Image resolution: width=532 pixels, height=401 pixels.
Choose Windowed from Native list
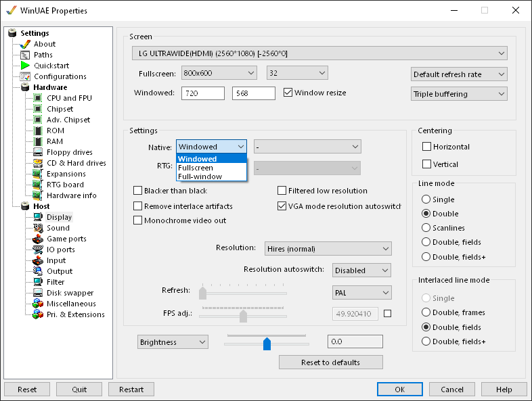coord(211,159)
